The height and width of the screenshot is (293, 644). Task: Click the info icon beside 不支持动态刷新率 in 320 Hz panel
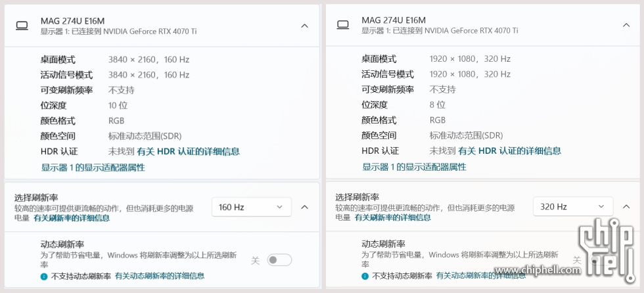[x=365, y=276]
